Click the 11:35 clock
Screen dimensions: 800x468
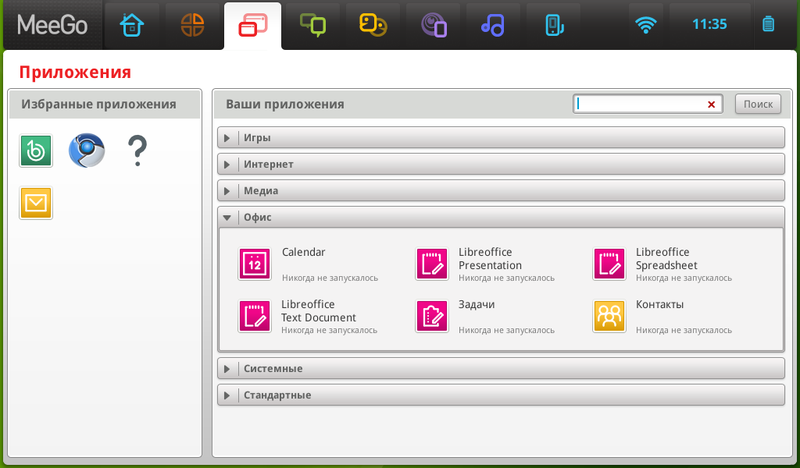click(x=709, y=24)
